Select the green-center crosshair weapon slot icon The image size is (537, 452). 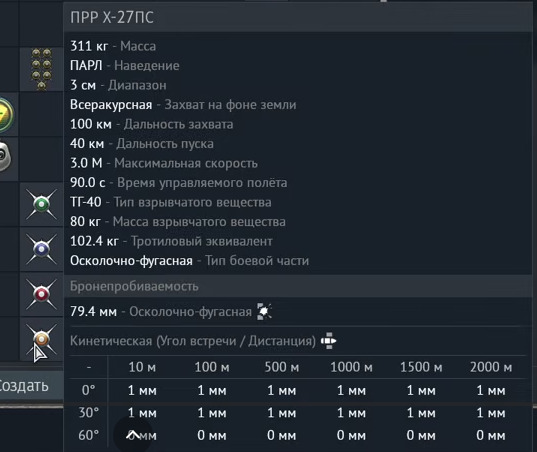(x=41, y=204)
